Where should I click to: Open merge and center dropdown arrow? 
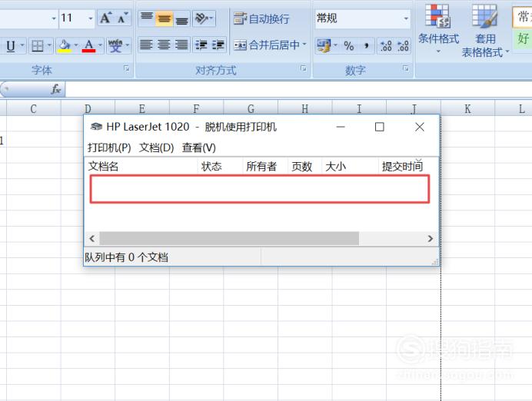tap(304, 45)
